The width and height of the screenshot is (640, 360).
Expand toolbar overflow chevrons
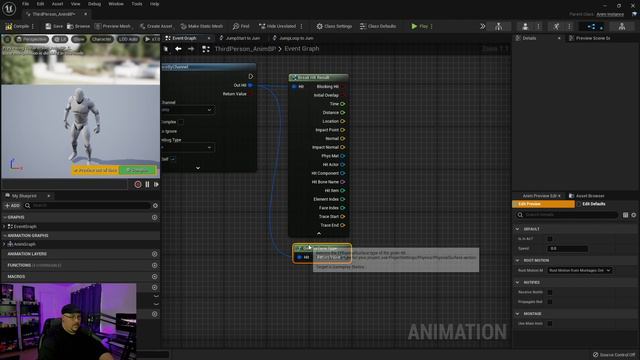pos(482,26)
